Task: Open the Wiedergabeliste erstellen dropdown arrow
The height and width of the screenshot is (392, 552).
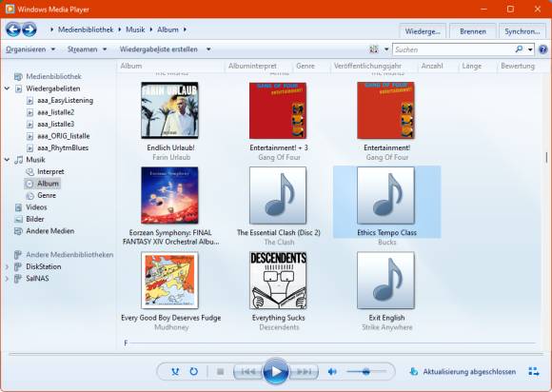Action: [x=208, y=49]
